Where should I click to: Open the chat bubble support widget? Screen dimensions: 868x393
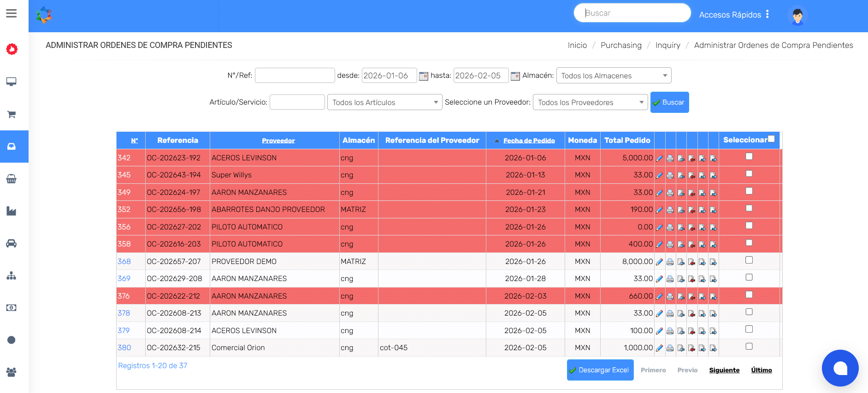(840, 368)
